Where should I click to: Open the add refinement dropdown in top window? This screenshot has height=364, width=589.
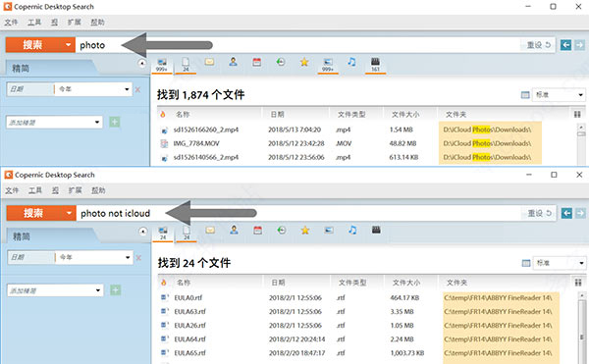click(x=54, y=123)
